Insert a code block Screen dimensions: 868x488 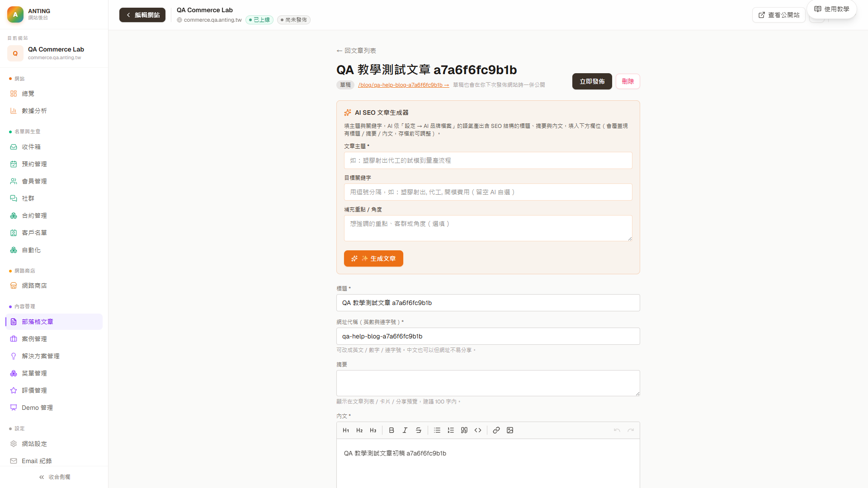coord(478,430)
